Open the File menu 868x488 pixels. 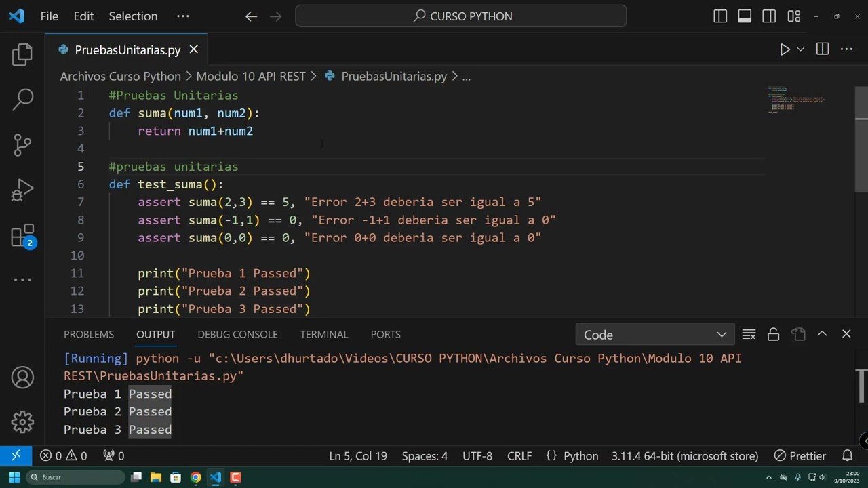[x=50, y=16]
